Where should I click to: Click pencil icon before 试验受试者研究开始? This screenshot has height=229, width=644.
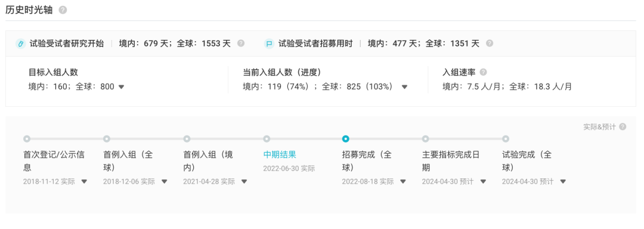(x=20, y=44)
